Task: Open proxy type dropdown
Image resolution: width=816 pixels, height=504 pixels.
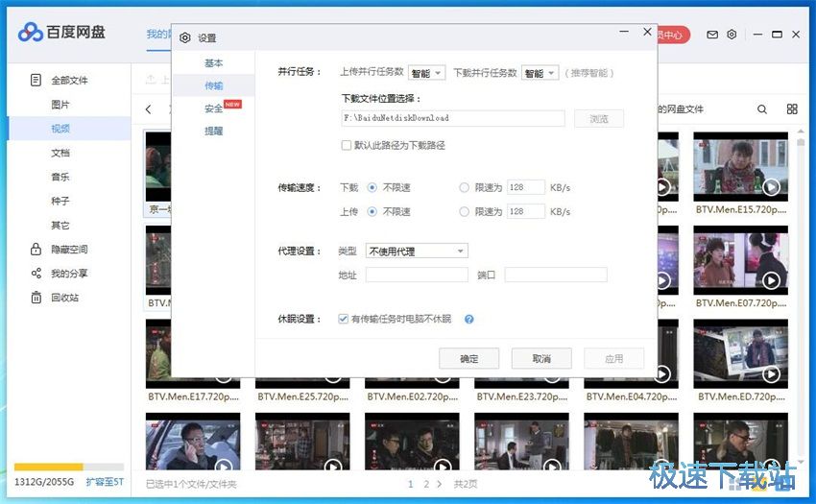Action: (x=417, y=251)
